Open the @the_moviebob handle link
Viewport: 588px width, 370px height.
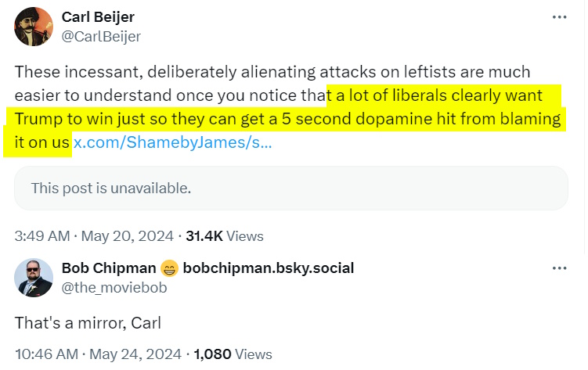tap(114, 287)
